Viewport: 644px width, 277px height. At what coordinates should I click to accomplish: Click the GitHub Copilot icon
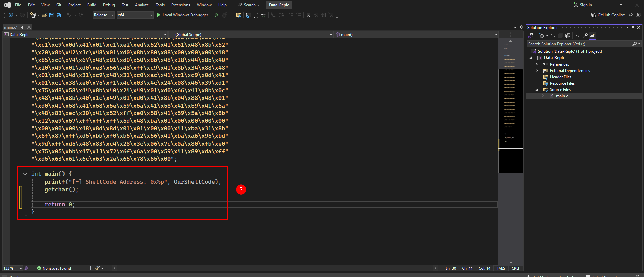[593, 15]
